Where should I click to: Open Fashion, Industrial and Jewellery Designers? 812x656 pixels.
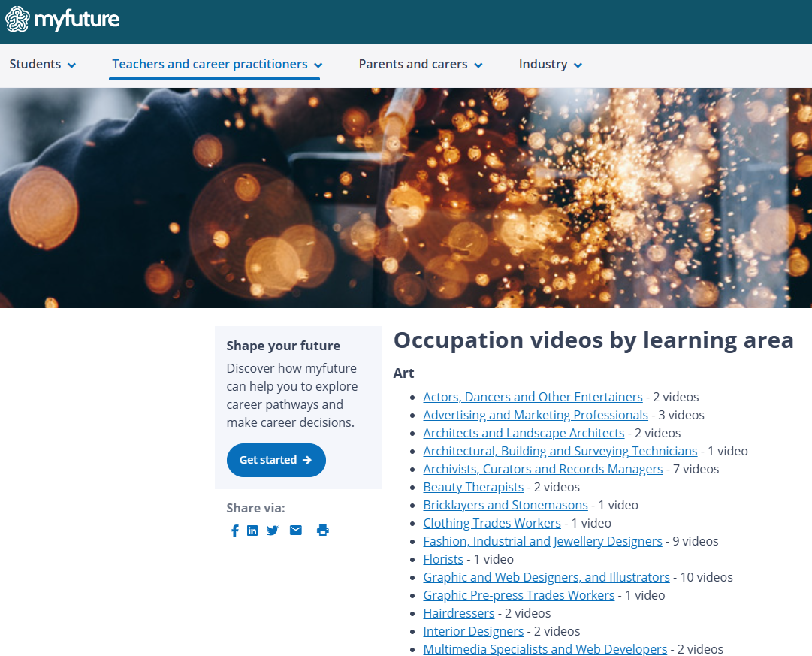click(x=542, y=541)
